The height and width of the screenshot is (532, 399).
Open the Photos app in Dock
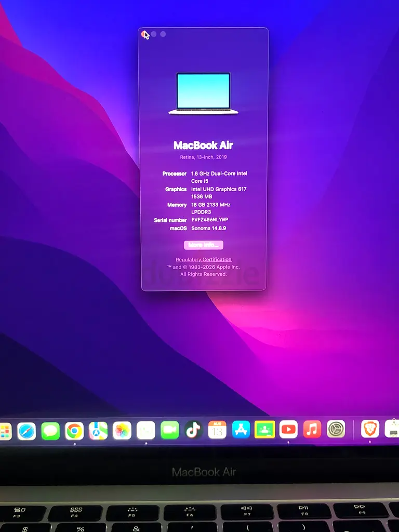(x=122, y=431)
